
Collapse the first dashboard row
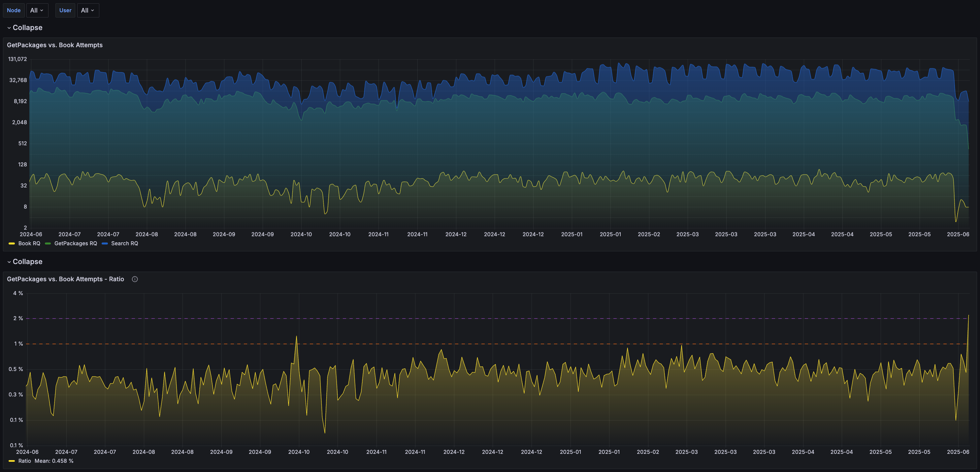click(x=25, y=27)
